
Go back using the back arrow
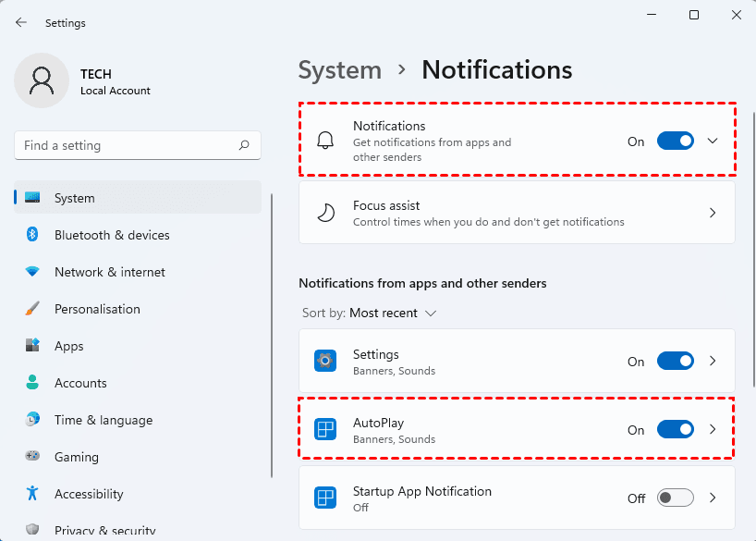(x=21, y=22)
